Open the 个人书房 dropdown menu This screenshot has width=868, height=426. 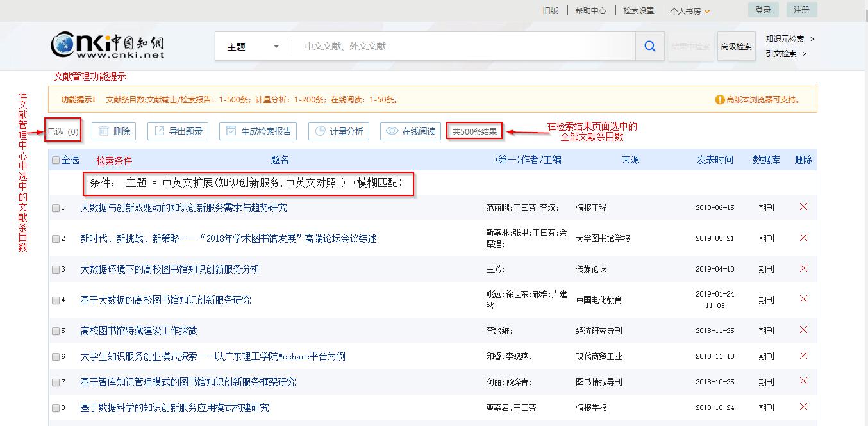(x=690, y=11)
